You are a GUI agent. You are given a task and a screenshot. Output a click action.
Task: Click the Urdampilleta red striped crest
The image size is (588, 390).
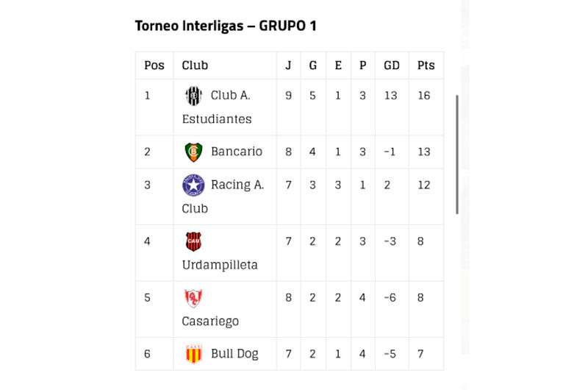tap(193, 241)
